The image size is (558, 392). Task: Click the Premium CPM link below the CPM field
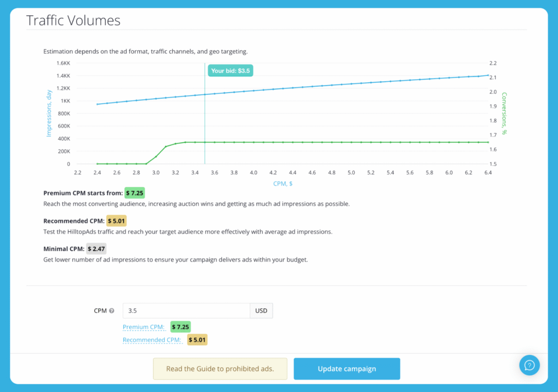(x=144, y=327)
